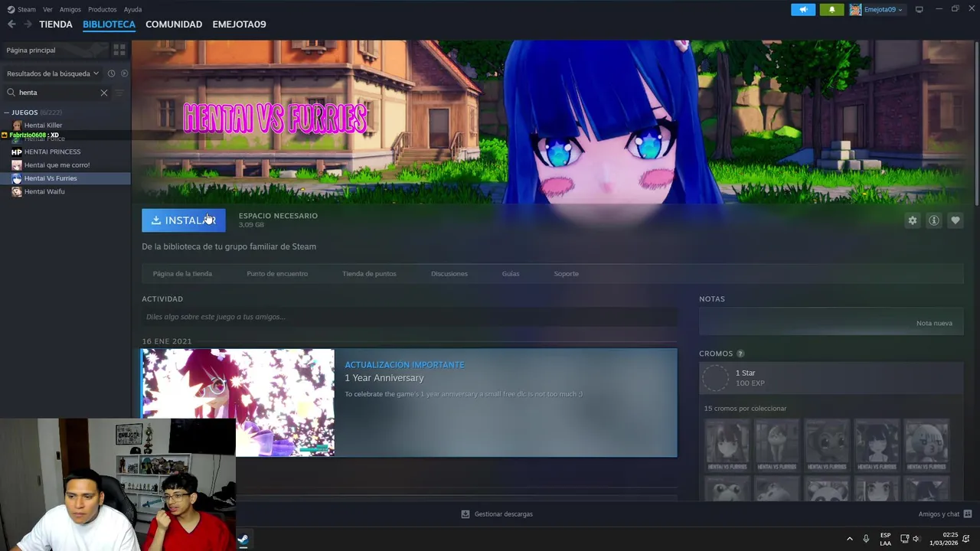Click the INSTALAR button
Screen dimensions: 980x551
pyautogui.click(x=184, y=220)
